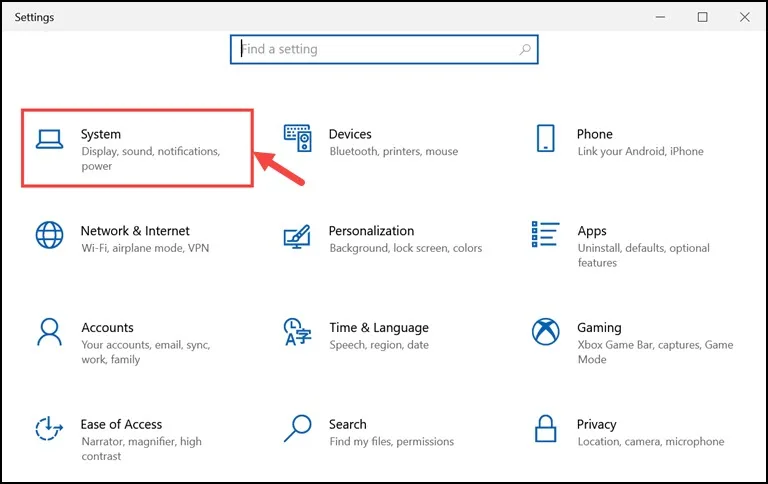Select the Phone device icon
768x484 pixels.
(x=545, y=138)
